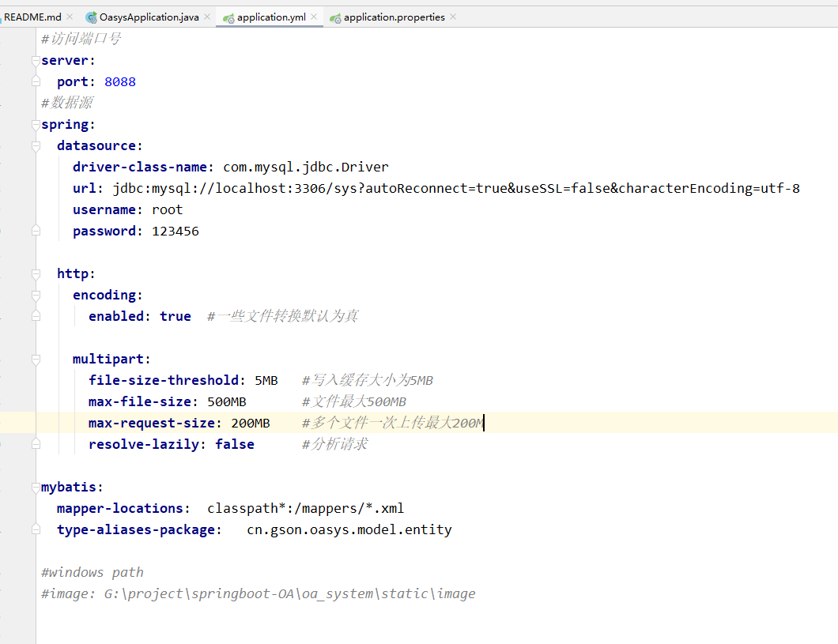Click the application.properties Spring file icon

[335, 18]
